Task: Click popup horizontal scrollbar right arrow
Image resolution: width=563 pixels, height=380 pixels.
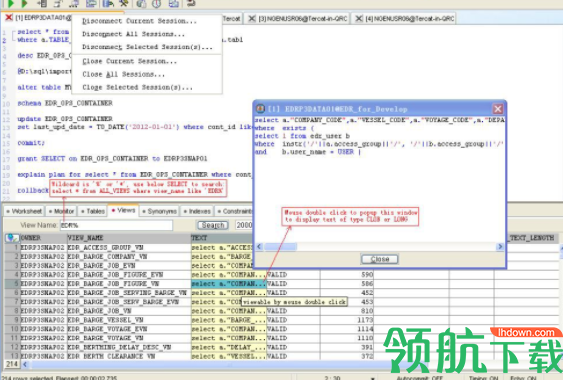Action: pos(500,246)
